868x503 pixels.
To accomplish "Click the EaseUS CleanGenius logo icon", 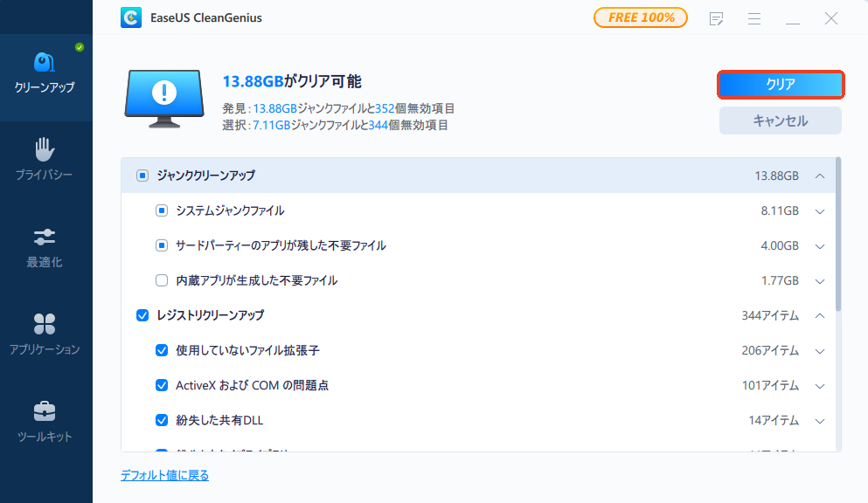I will click(132, 17).
